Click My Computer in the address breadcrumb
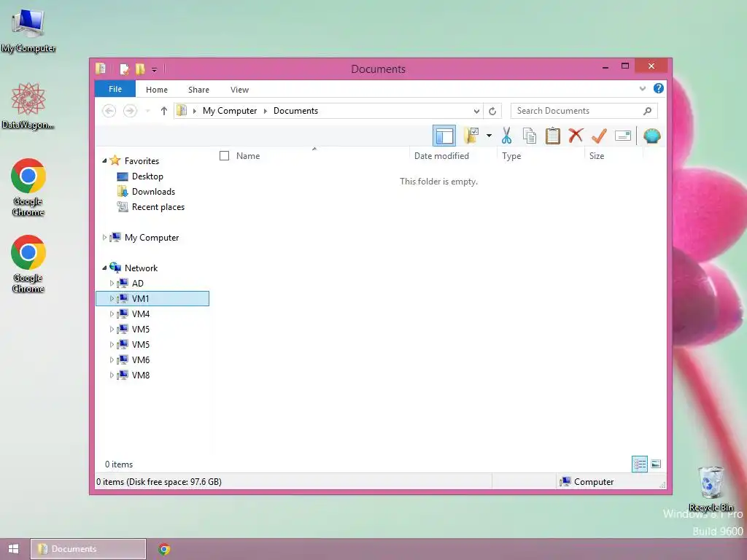Viewport: 747px width, 560px height. 230,111
